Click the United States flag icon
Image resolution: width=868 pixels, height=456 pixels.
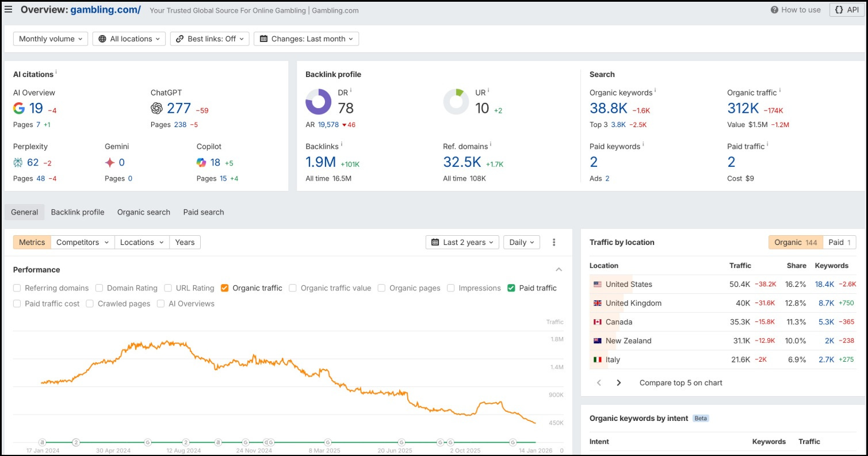tap(598, 284)
